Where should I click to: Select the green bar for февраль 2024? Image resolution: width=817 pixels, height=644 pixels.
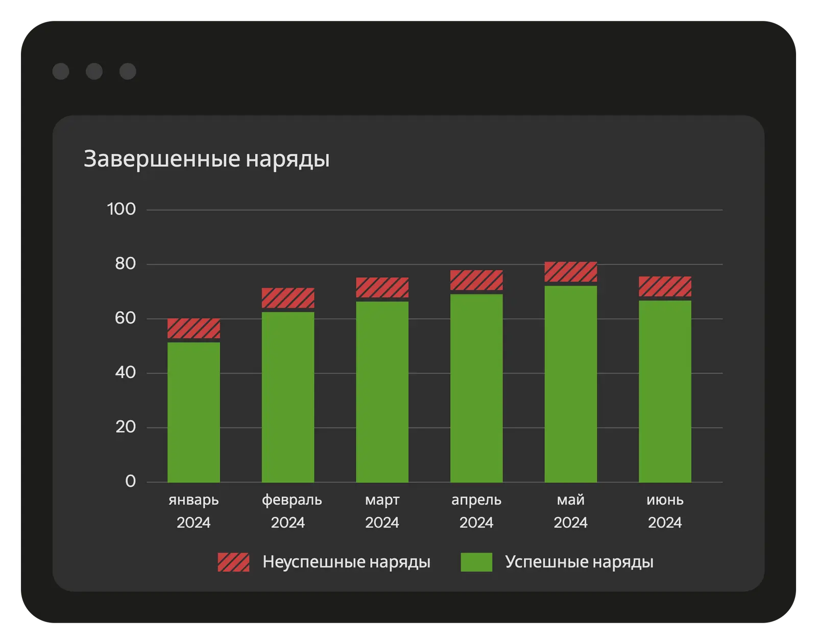click(x=288, y=397)
